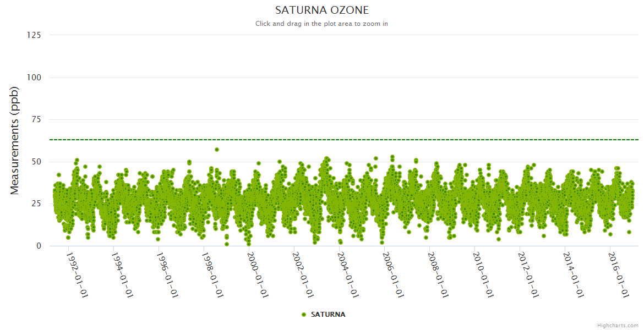This screenshot has width=644, height=330.
Task: Click the 2016-01-01 x-axis label
Action: coord(619,275)
